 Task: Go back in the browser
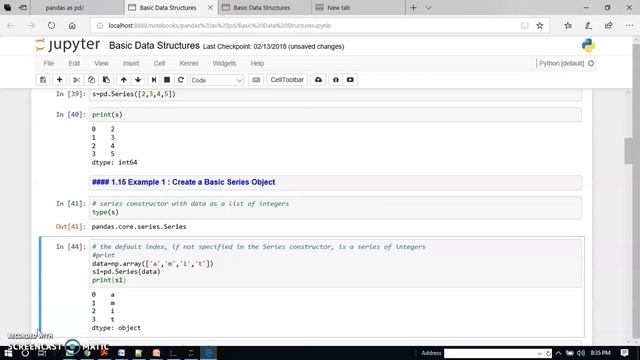[x=11, y=25]
